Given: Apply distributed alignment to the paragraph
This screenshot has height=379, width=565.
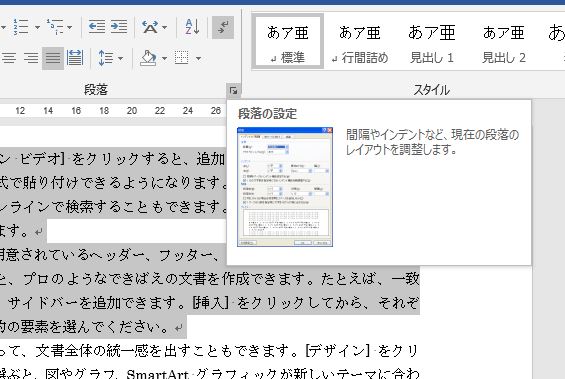Looking at the screenshot, I should [x=75, y=58].
